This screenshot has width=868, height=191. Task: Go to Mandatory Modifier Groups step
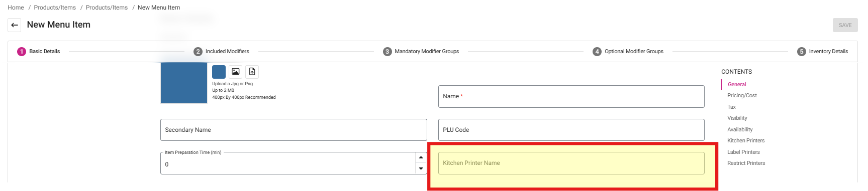(x=421, y=52)
